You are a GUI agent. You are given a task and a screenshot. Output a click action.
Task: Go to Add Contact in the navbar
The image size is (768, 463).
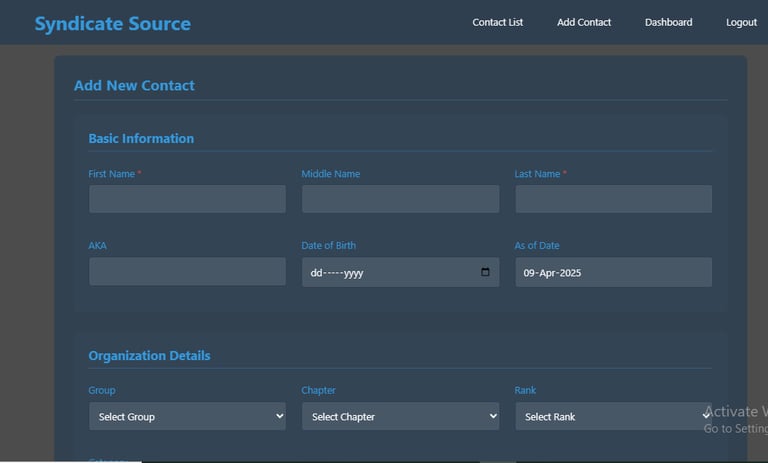point(584,22)
